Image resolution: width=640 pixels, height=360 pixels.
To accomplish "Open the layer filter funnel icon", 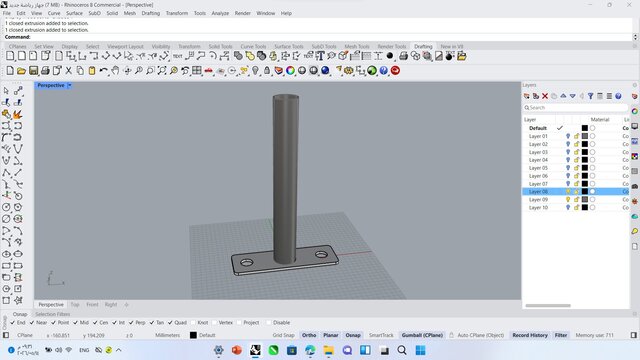I will pyautogui.click(x=591, y=96).
